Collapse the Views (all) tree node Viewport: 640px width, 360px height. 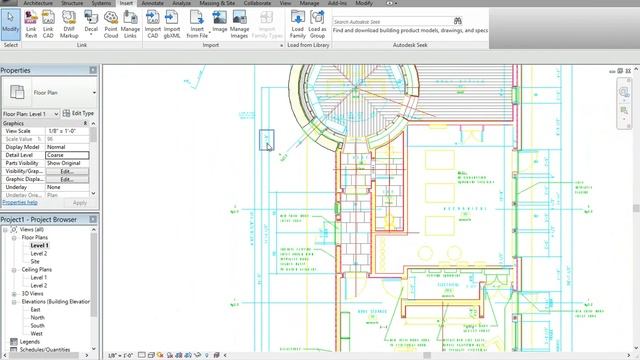(5, 230)
